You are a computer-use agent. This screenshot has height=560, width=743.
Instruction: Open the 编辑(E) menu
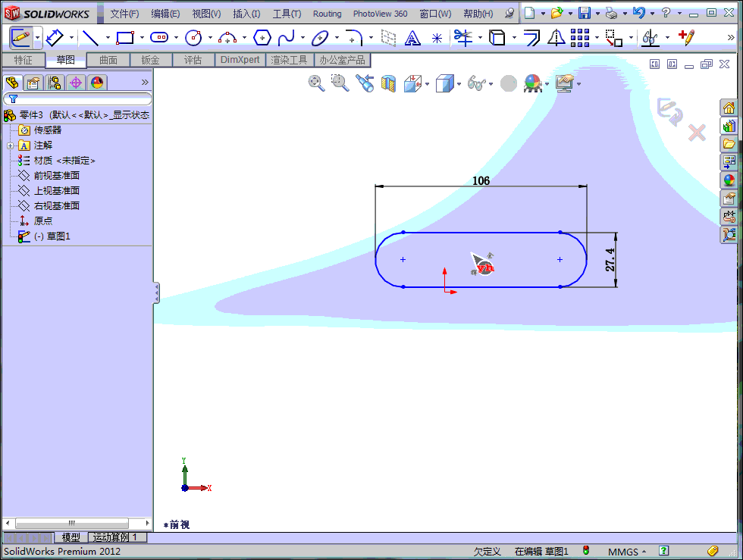[x=165, y=14]
